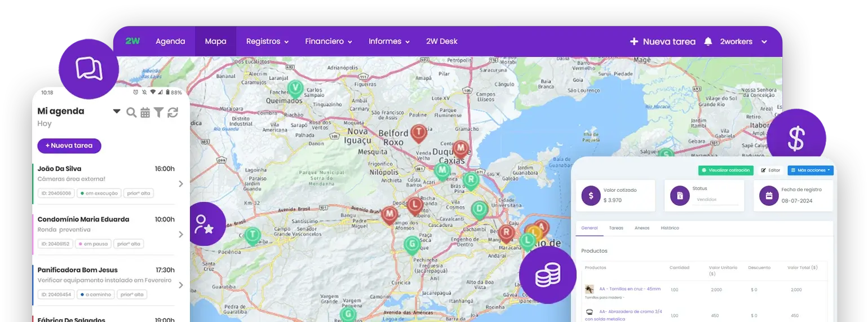Open the Mapa menu item

216,41
